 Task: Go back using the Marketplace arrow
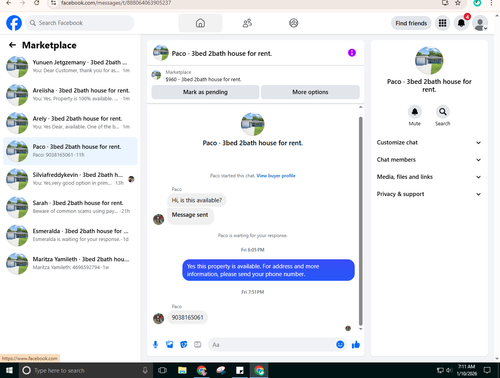(x=12, y=45)
